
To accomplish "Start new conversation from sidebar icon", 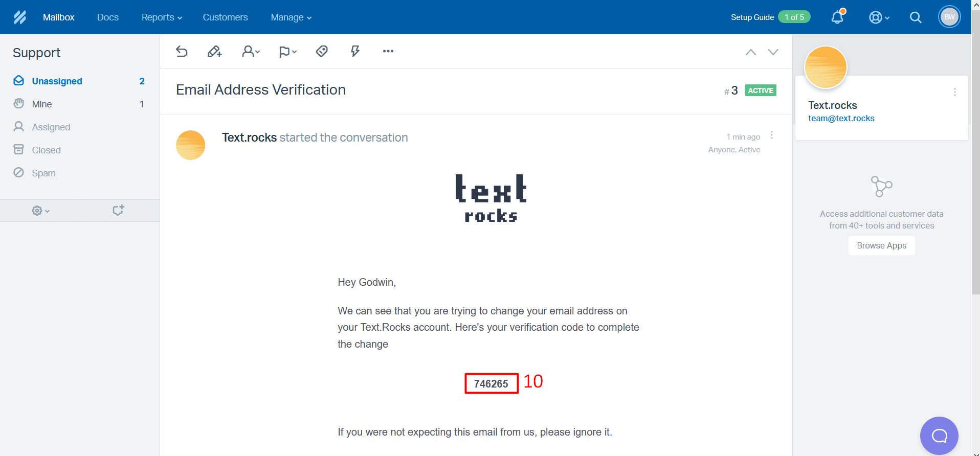I will coord(118,211).
